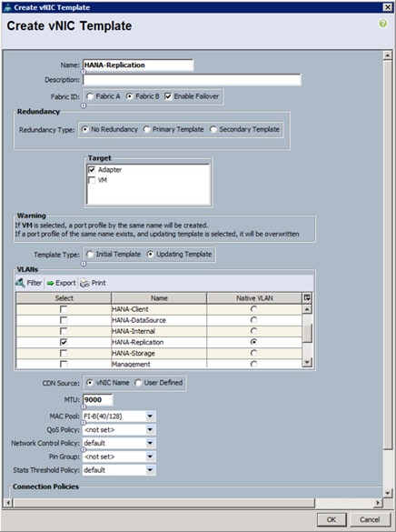
Task: Click the VLAN table scroll down arrow
Action: click(x=307, y=362)
